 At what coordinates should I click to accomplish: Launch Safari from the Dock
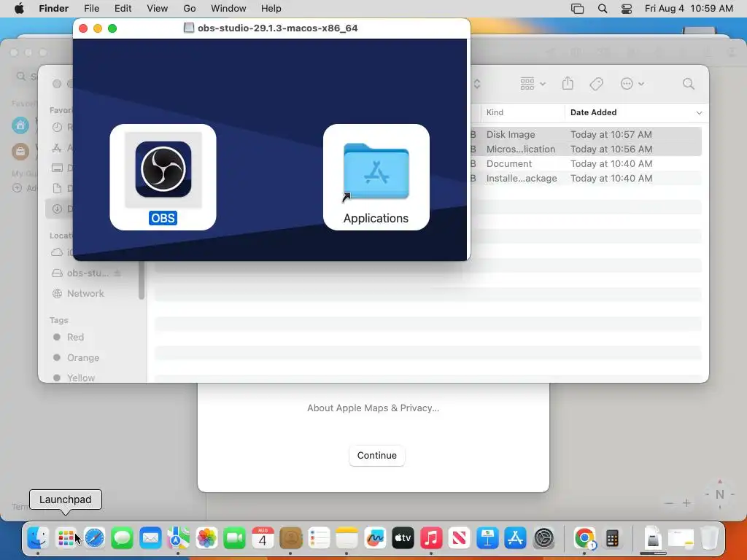tap(94, 538)
